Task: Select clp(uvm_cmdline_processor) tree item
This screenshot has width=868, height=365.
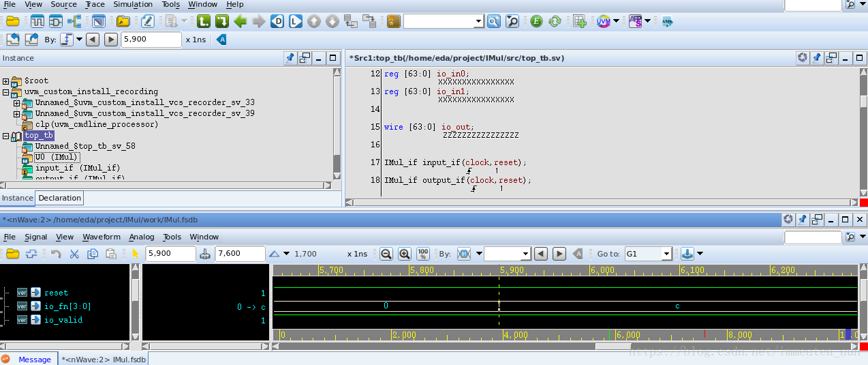Action: [x=96, y=125]
